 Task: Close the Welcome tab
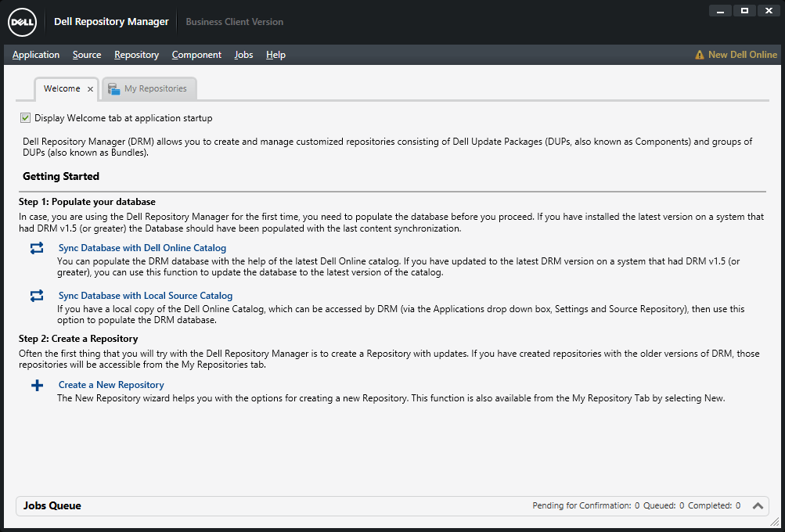pos(90,89)
